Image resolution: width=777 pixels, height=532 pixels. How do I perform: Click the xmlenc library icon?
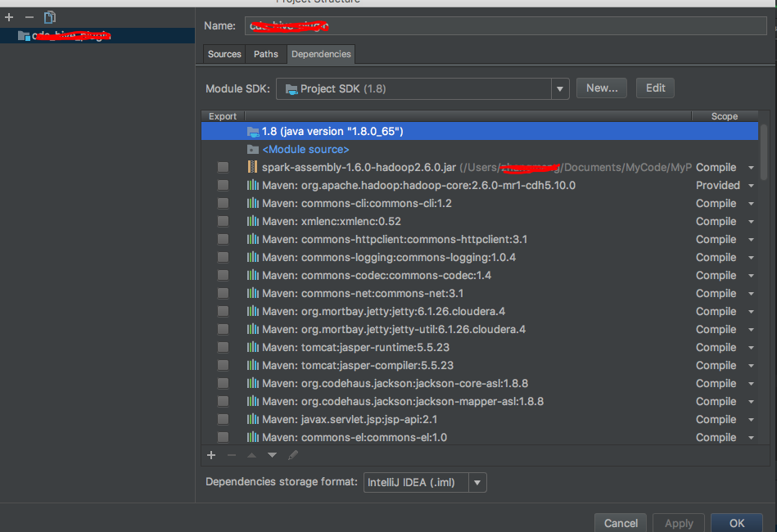[253, 221]
